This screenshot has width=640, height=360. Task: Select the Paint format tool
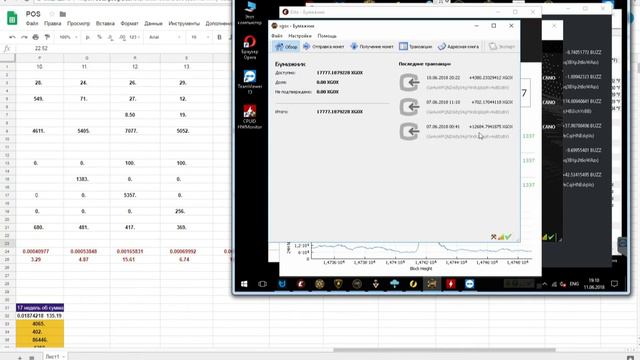47,37
